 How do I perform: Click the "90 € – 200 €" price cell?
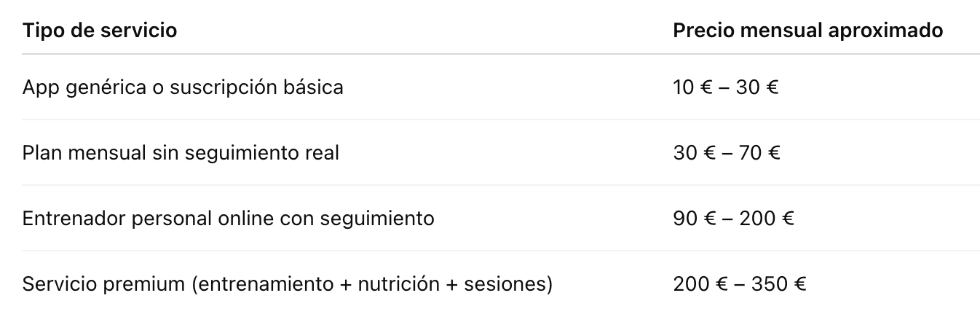[733, 219]
